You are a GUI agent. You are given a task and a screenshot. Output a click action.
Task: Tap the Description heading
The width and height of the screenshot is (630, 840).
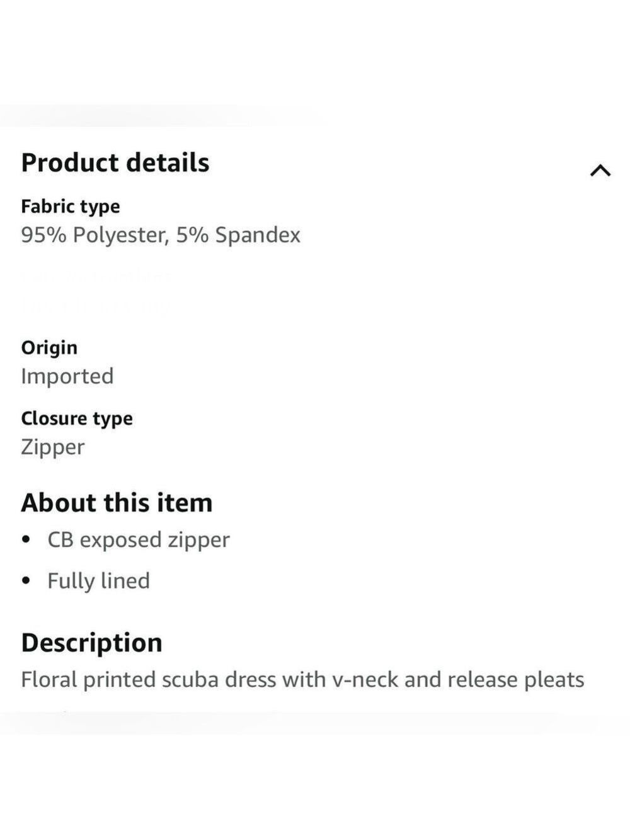pos(92,643)
